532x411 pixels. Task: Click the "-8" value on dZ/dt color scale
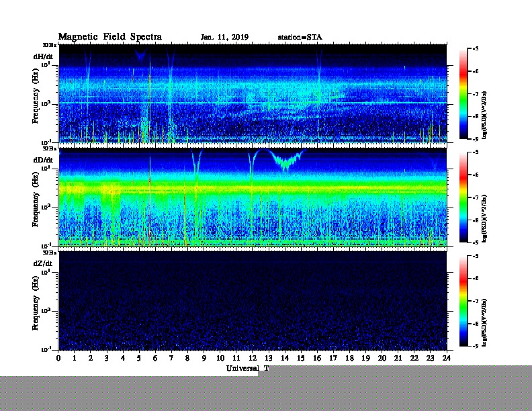click(x=476, y=324)
